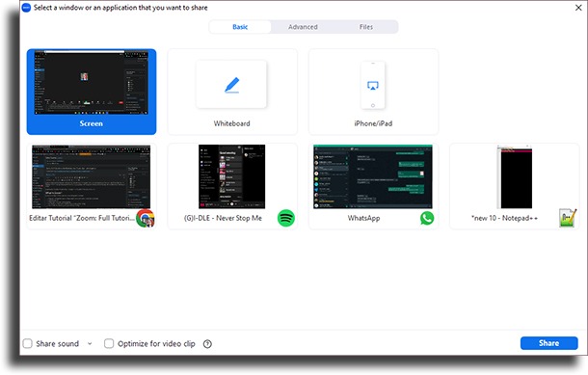Click the "iPhone/iPad" label

pyautogui.click(x=373, y=123)
